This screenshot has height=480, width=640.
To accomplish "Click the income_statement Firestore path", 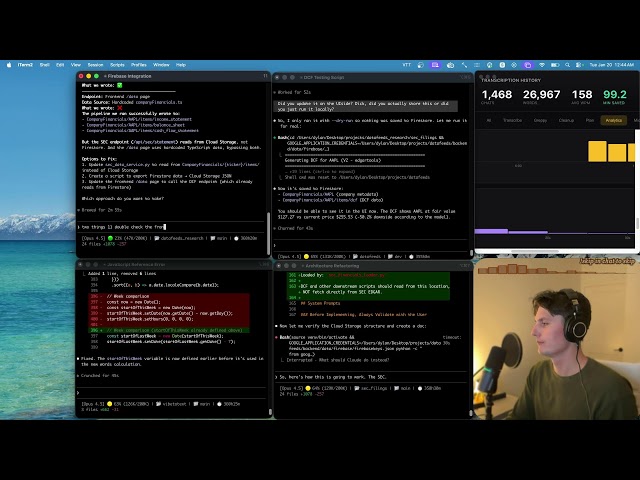I will pos(139,119).
